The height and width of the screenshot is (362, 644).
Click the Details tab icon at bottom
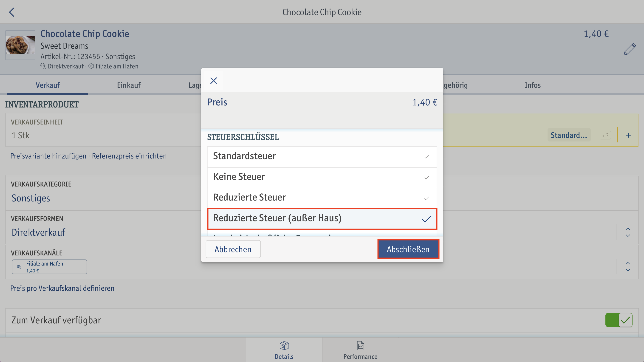(283, 347)
